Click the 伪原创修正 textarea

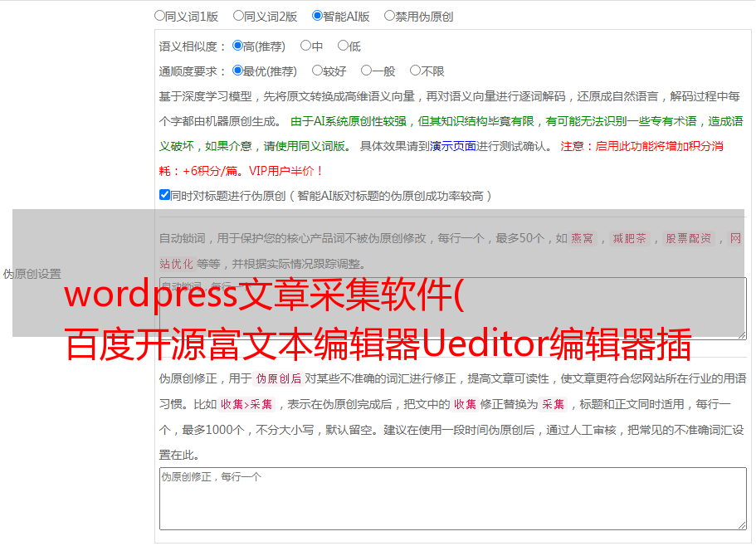pos(453,499)
